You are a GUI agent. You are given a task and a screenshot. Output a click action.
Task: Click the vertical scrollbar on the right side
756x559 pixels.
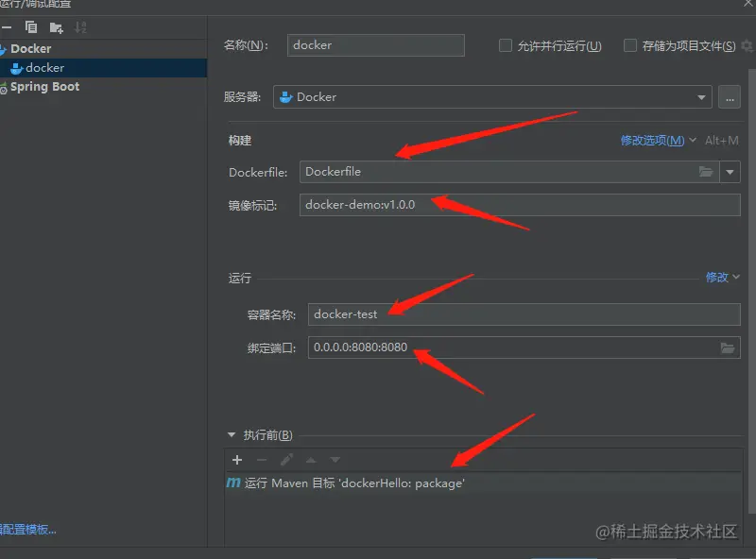coord(751,291)
